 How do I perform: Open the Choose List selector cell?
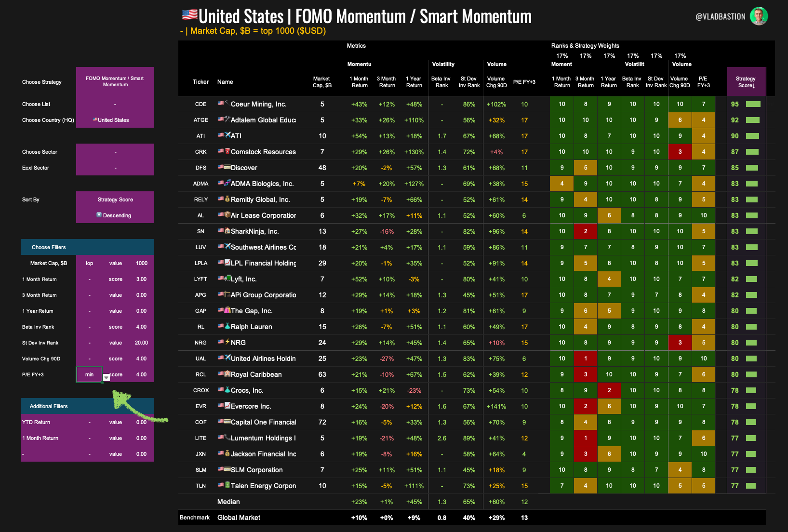[x=115, y=104]
